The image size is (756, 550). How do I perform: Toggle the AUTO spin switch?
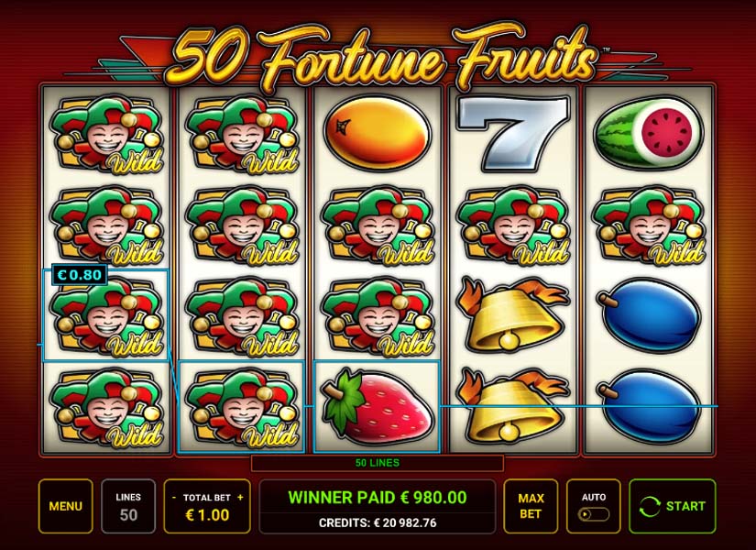tap(594, 514)
